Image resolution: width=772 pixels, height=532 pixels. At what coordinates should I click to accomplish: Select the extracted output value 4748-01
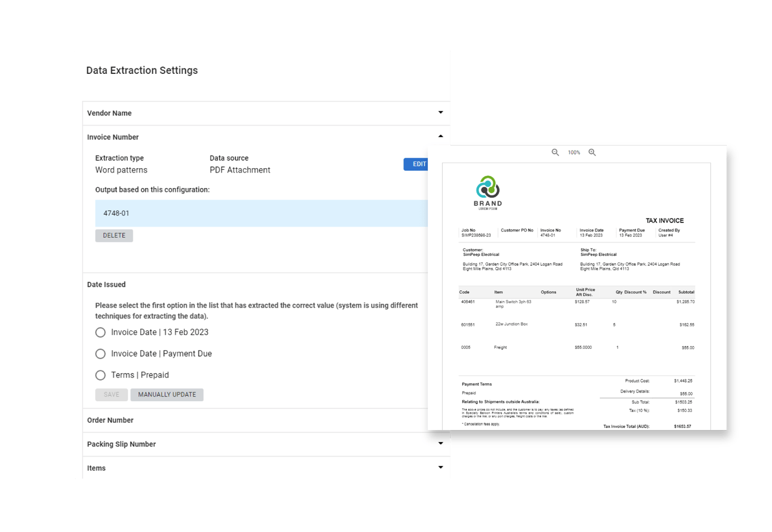click(261, 213)
